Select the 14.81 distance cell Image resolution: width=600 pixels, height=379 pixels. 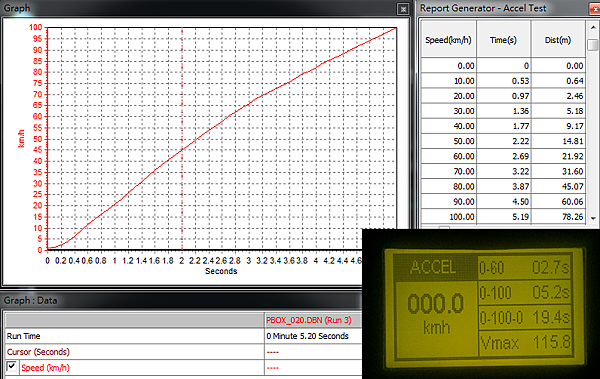point(558,141)
